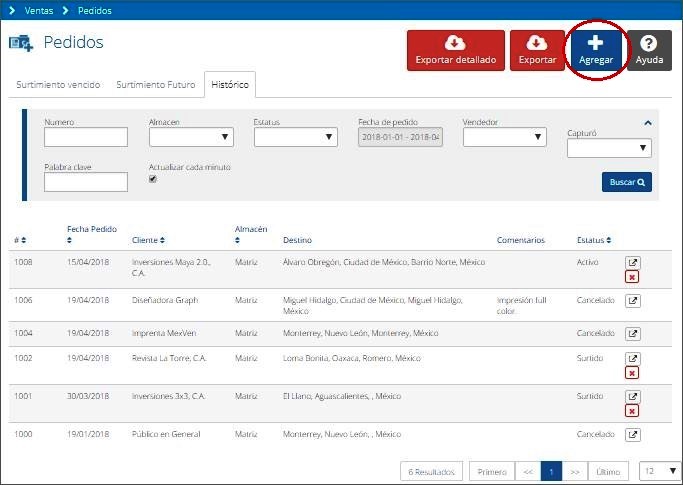Image resolution: width=683 pixels, height=485 pixels.
Task: Sort by Estatus column arrows
Action: click(x=609, y=240)
